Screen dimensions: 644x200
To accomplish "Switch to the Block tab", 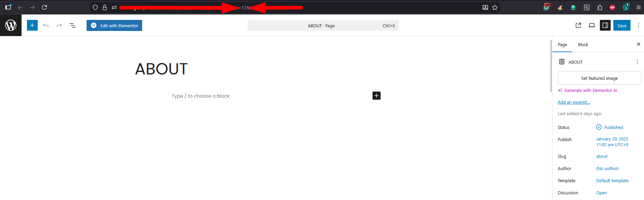I will (x=583, y=44).
